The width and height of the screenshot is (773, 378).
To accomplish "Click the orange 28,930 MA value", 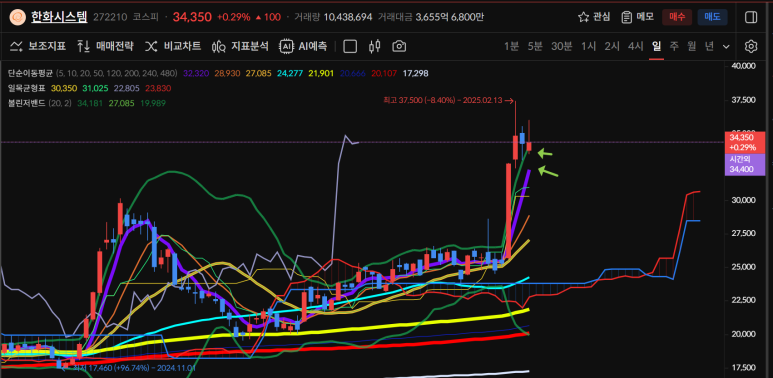I will pos(227,73).
